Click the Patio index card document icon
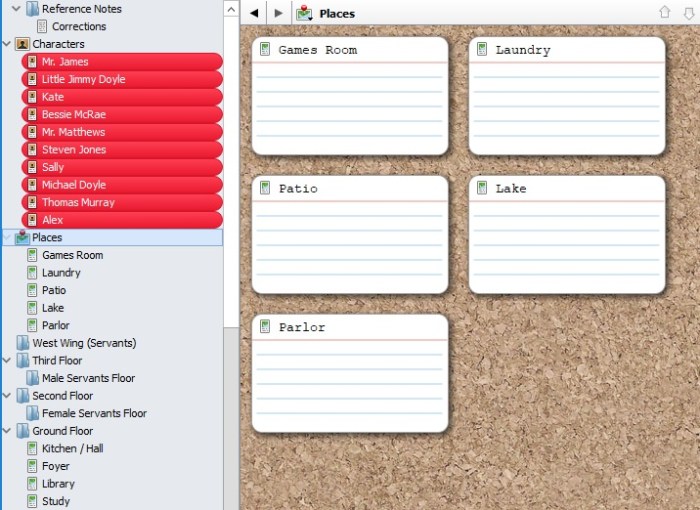700x510 pixels. click(x=265, y=188)
